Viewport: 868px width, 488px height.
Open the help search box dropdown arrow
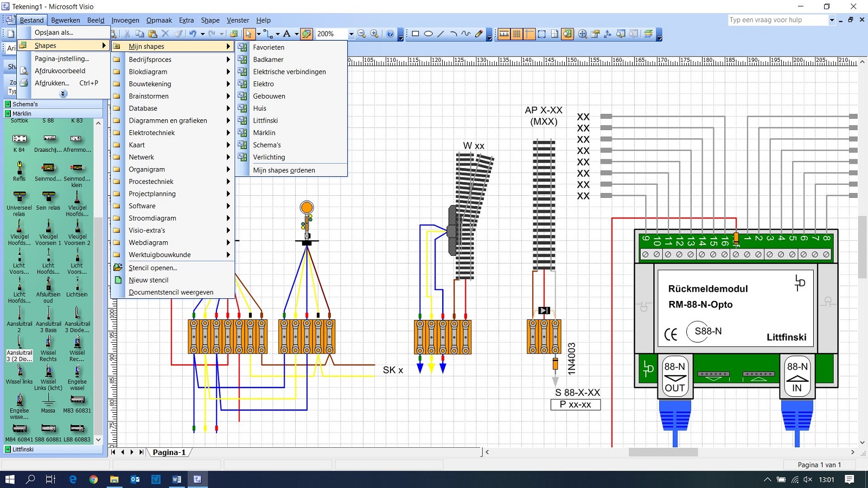tap(832, 20)
